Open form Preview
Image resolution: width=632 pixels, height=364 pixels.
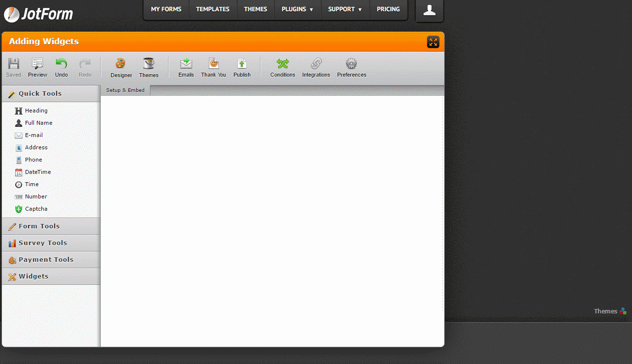coord(37,68)
